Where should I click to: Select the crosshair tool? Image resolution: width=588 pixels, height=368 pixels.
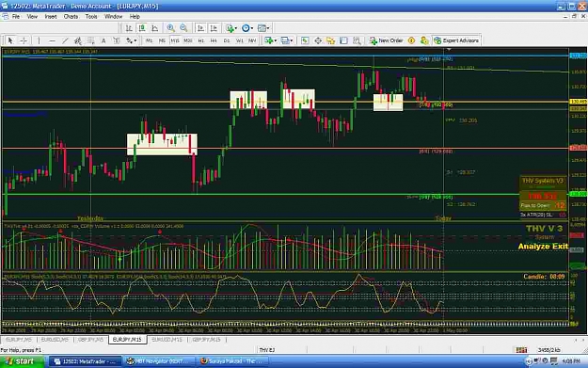click(x=24, y=40)
